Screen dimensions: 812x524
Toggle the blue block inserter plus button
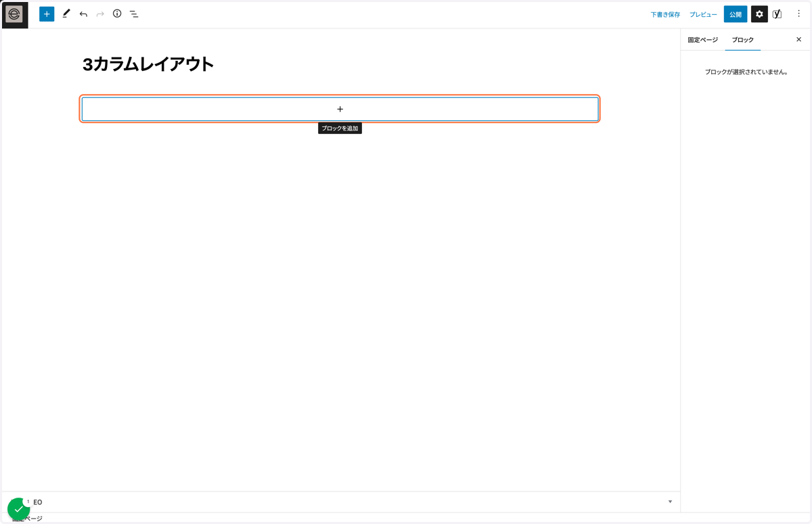(x=47, y=14)
